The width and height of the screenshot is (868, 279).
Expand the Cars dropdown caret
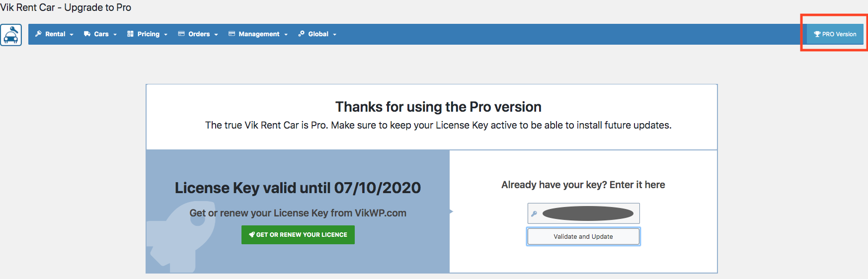click(x=115, y=35)
